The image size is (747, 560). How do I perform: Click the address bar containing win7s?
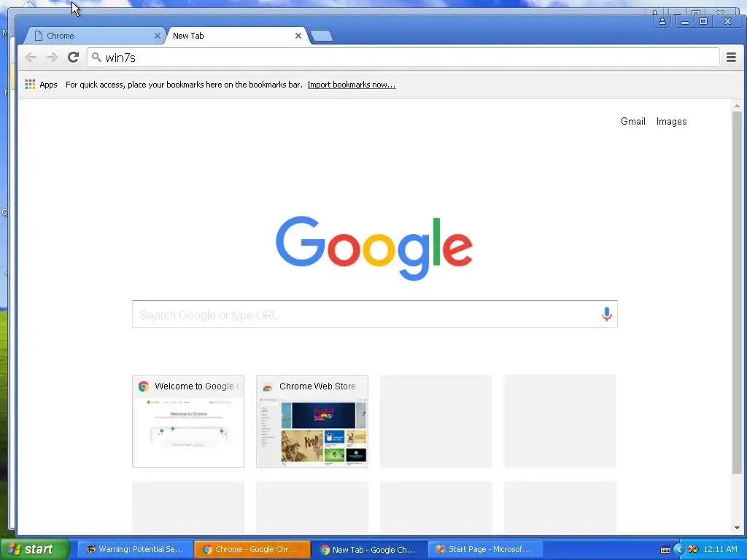click(403, 58)
